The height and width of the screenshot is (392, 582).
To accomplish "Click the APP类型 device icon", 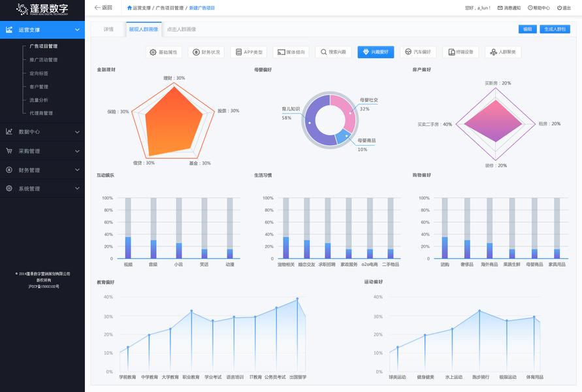I will [x=238, y=52].
